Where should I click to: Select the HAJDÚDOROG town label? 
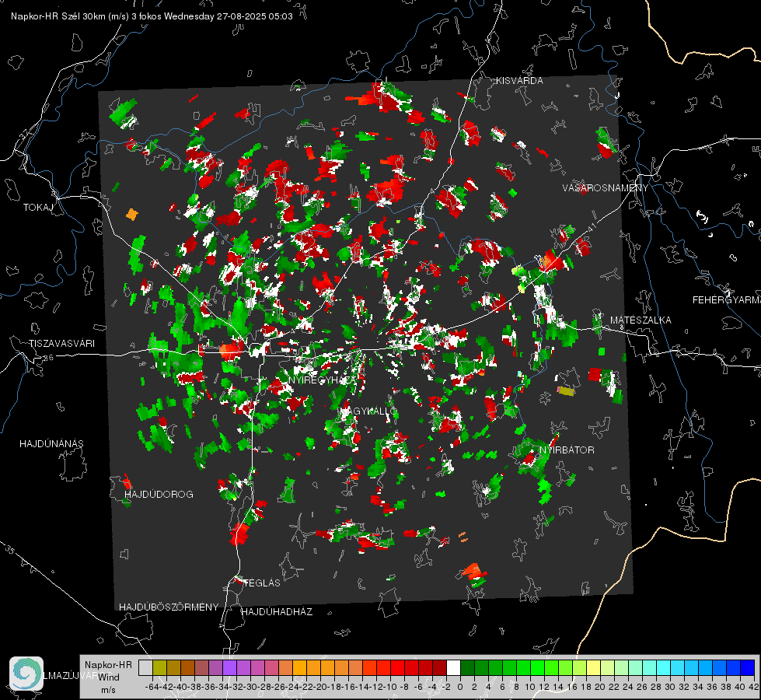(159, 495)
